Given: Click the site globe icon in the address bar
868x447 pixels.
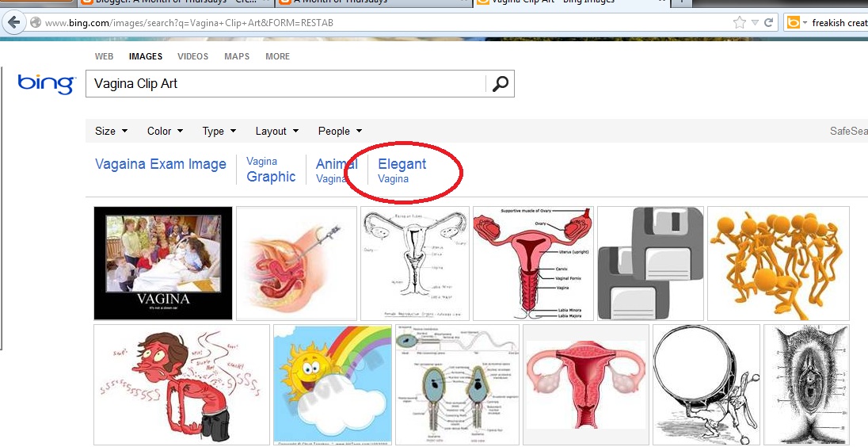Looking at the screenshot, I should pos(36,23).
